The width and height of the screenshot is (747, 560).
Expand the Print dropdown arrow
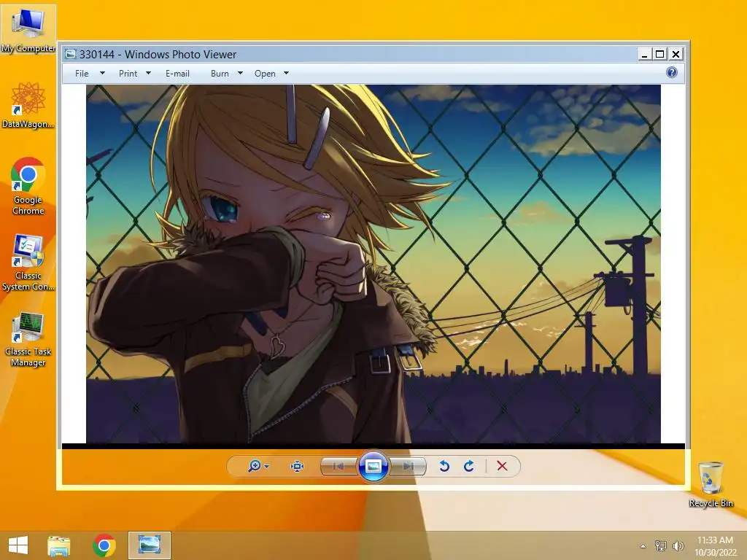tap(148, 73)
